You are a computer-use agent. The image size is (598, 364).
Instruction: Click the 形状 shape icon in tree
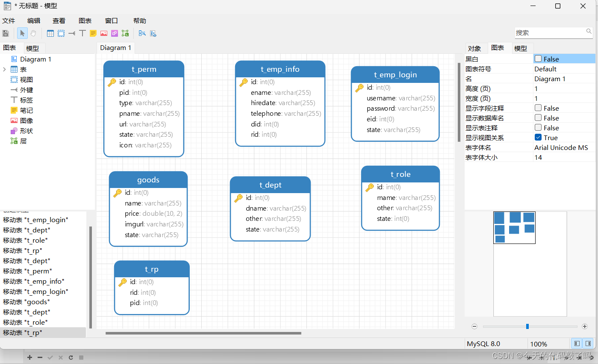[x=14, y=131]
